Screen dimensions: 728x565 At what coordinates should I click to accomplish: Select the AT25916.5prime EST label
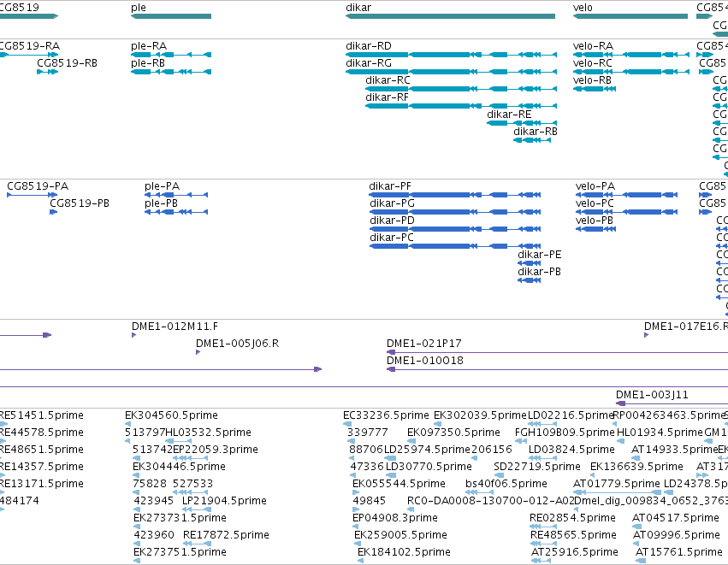tap(575, 552)
